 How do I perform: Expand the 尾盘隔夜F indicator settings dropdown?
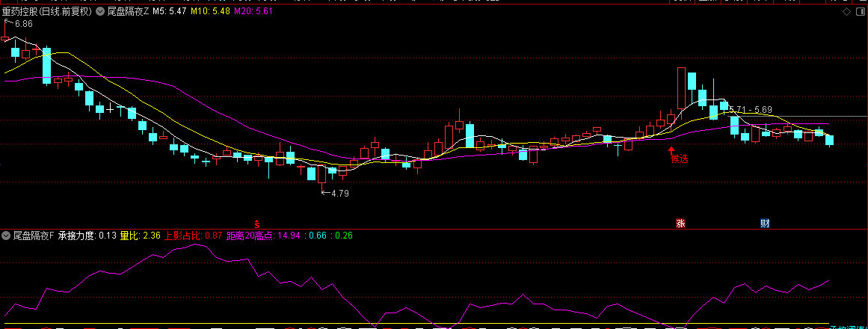pos(7,236)
